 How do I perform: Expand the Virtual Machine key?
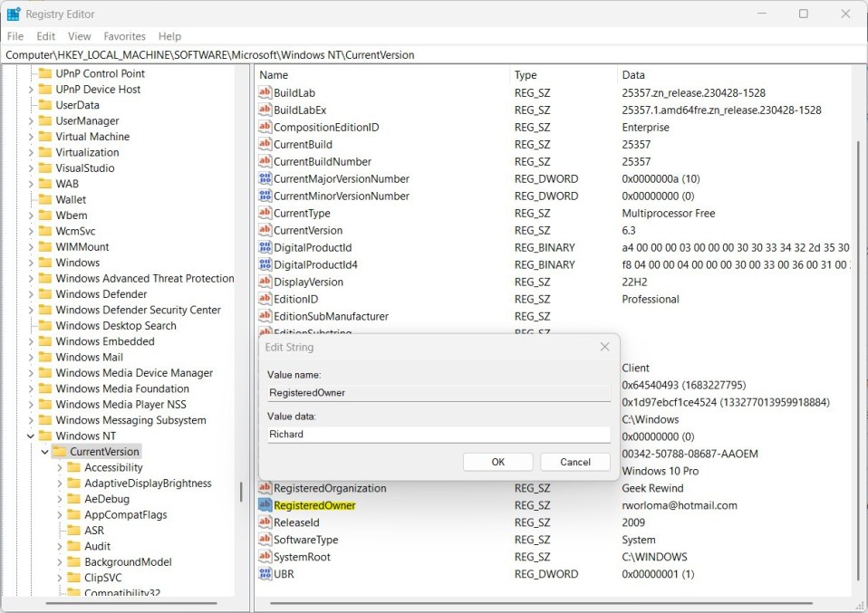(31, 137)
